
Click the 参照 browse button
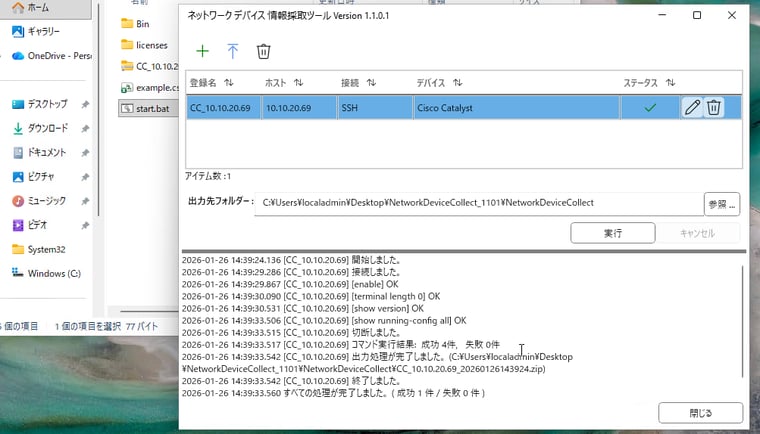(x=722, y=204)
